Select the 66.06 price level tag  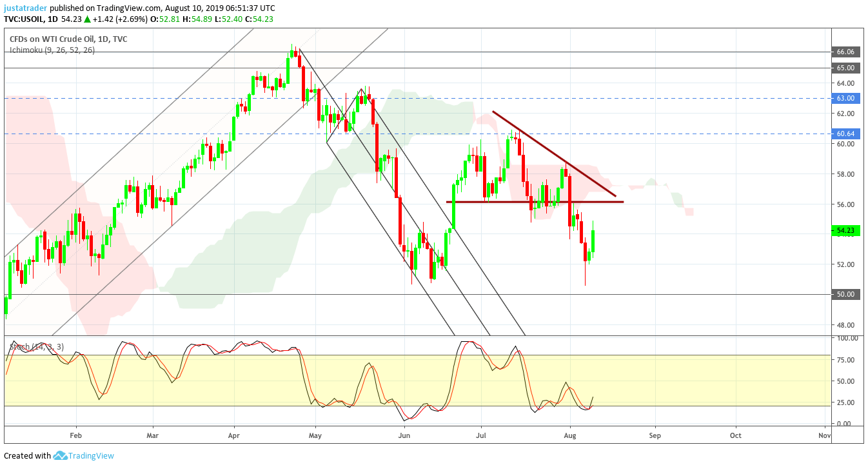pyautogui.click(x=845, y=52)
